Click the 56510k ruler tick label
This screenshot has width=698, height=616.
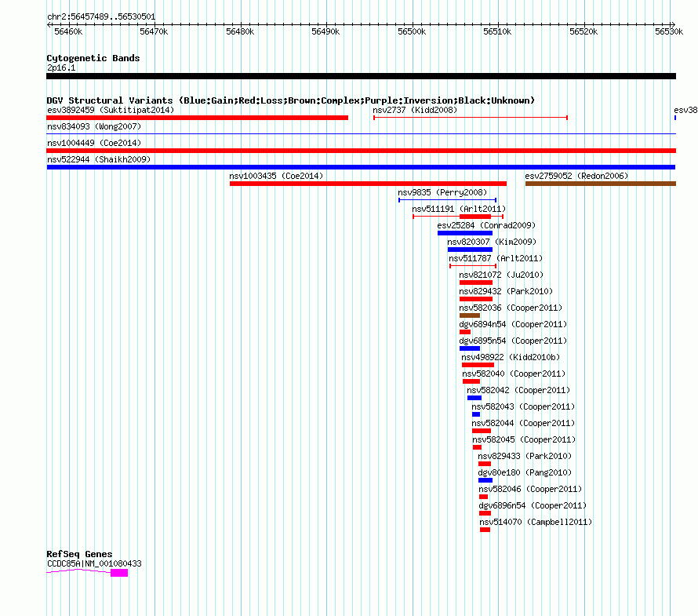click(497, 31)
